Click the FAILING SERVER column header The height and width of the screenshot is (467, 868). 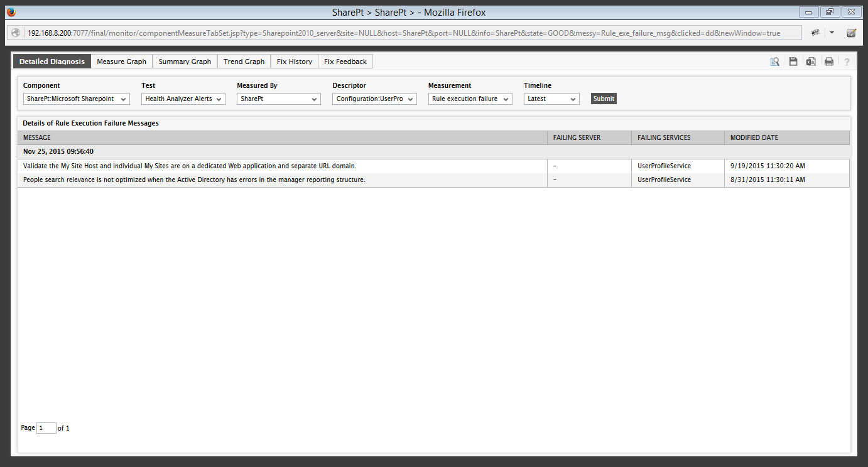(589, 137)
